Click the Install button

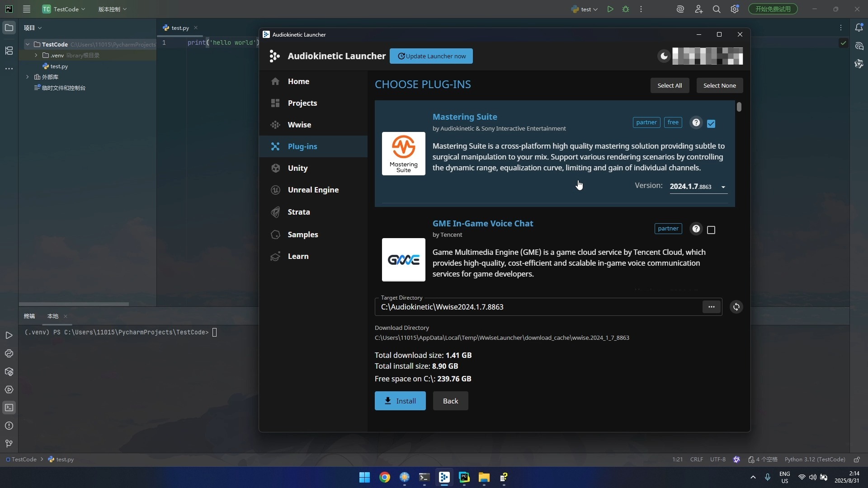[x=400, y=401]
